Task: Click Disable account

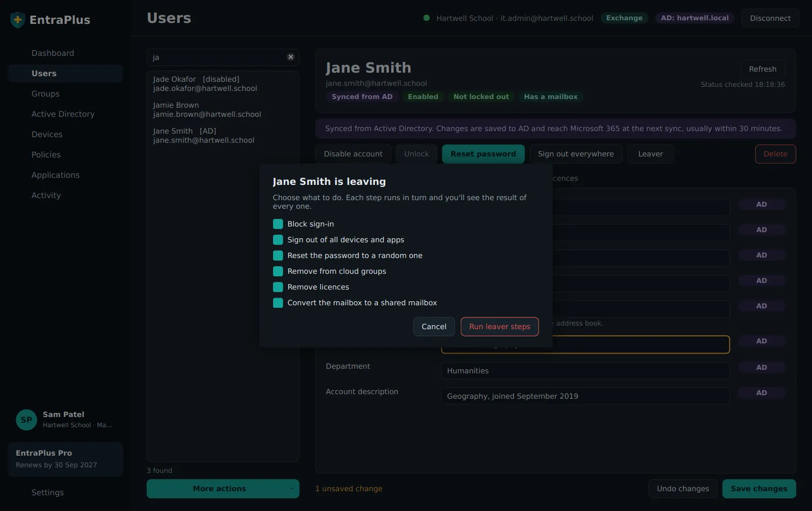Action: 353,154
